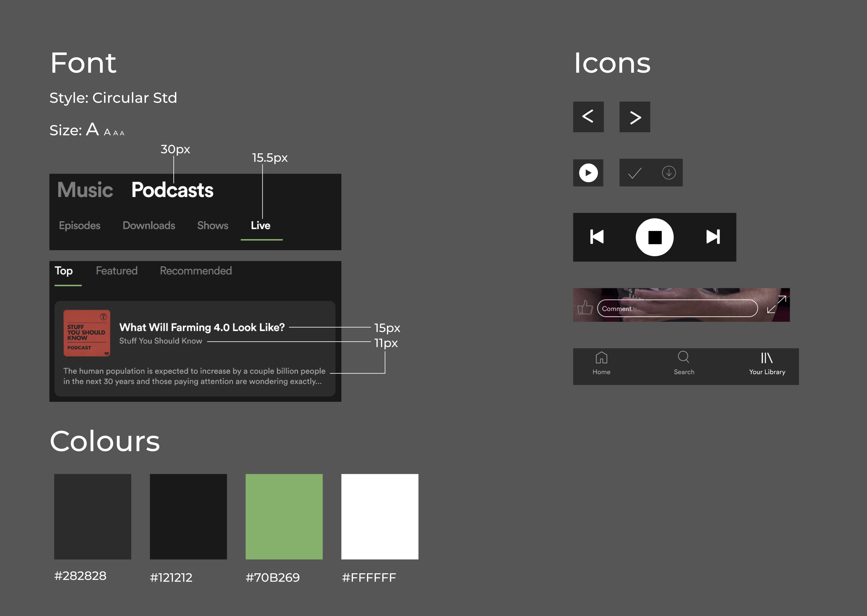Click the back chevron icon
The width and height of the screenshot is (867, 616).
tap(588, 116)
